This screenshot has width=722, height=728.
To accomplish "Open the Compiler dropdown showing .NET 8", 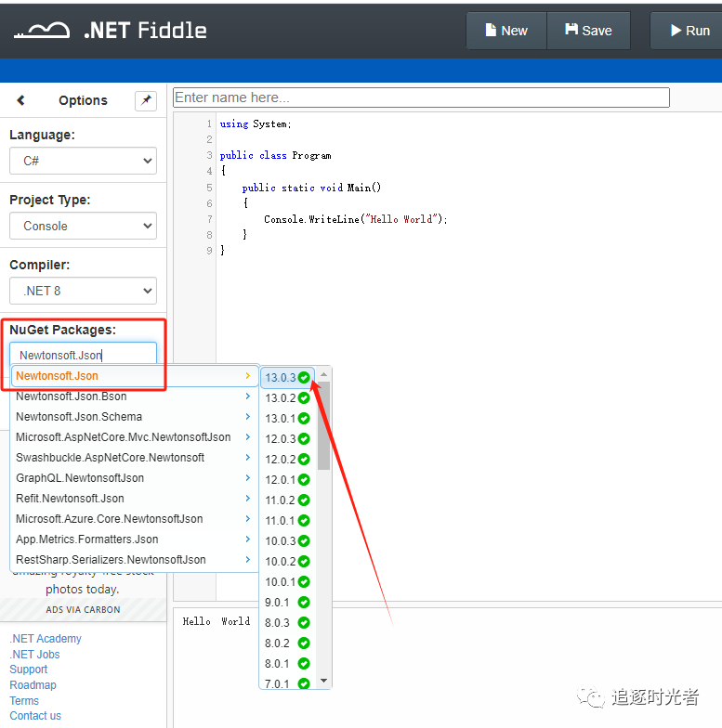I will [x=84, y=291].
